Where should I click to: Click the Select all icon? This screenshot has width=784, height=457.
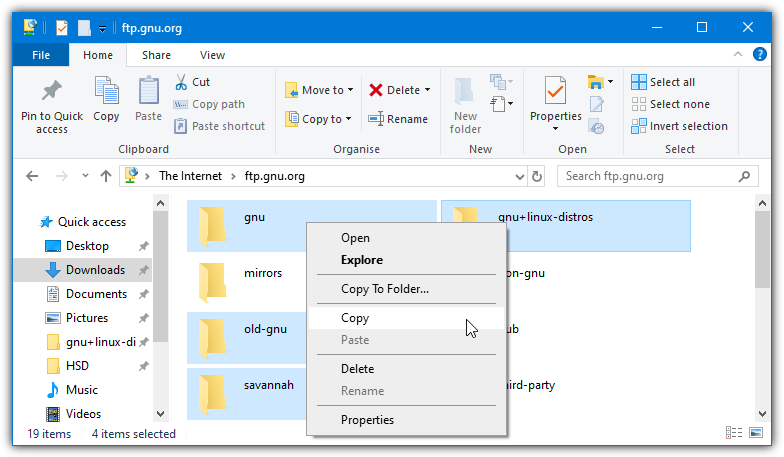638,82
